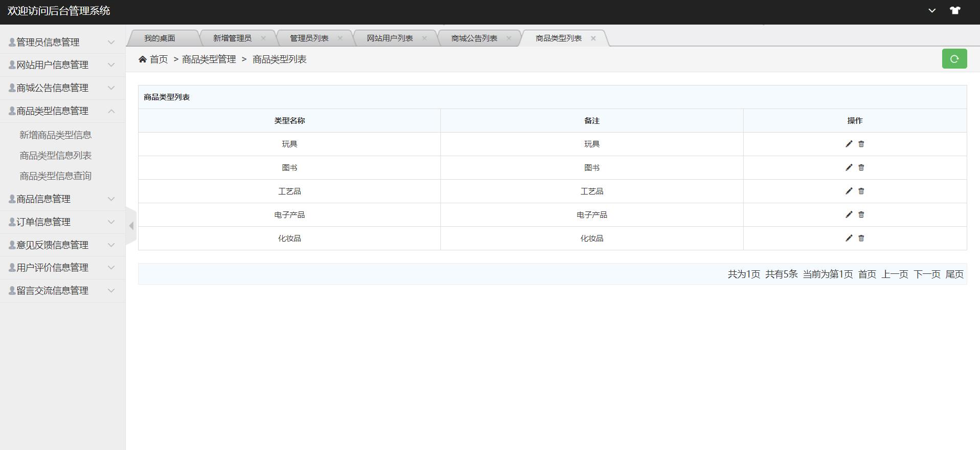Image resolution: width=980 pixels, height=450 pixels.
Task: Go to 下一页 in pagination
Action: coord(927,274)
